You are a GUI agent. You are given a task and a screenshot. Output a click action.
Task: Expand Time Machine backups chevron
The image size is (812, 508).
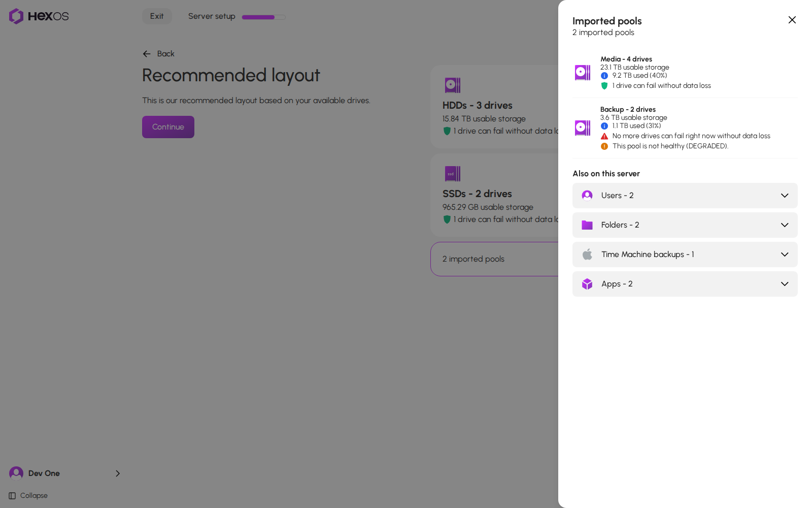tap(785, 255)
